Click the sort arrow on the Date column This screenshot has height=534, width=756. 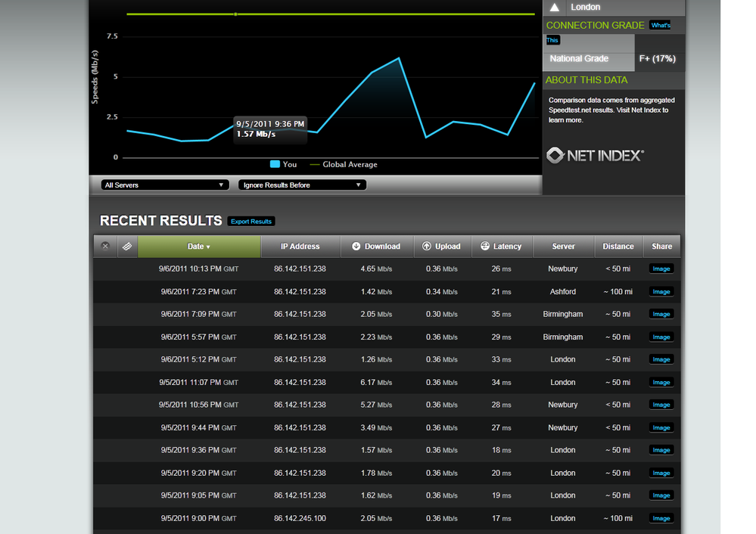(209, 246)
